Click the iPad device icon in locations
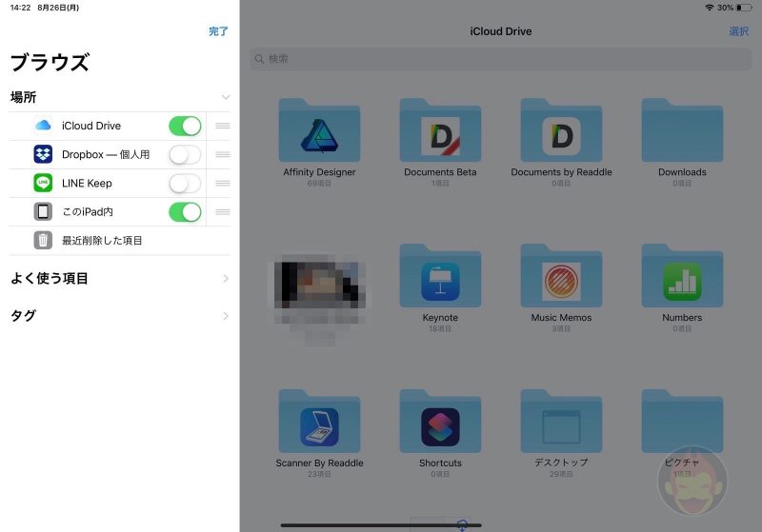Viewport: 762px width, 532px height. pyautogui.click(x=43, y=211)
